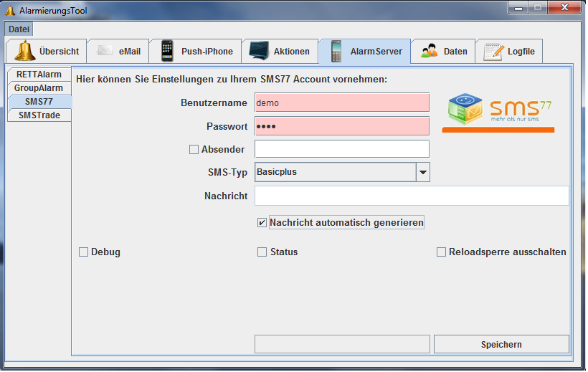This screenshot has height=372, width=588.
Task: Enable the Absender checkbox
Action: (194, 150)
